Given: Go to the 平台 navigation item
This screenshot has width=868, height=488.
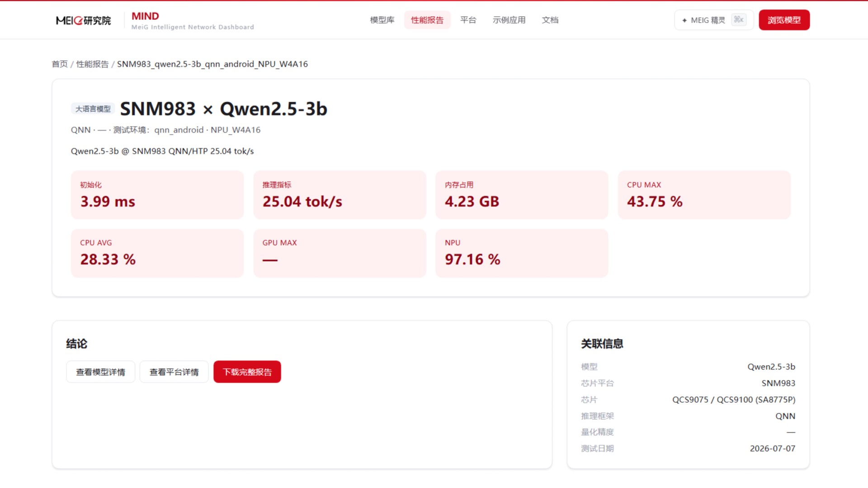Looking at the screenshot, I should tap(468, 20).
